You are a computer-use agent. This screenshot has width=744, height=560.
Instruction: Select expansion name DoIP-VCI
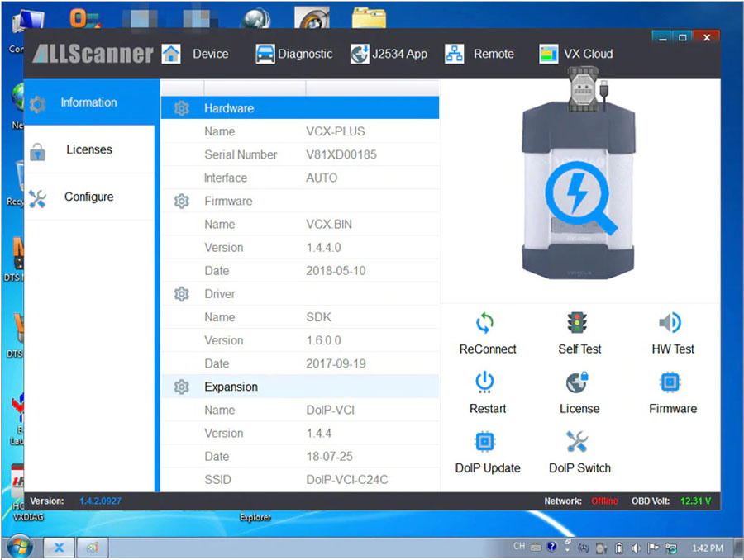coord(330,411)
